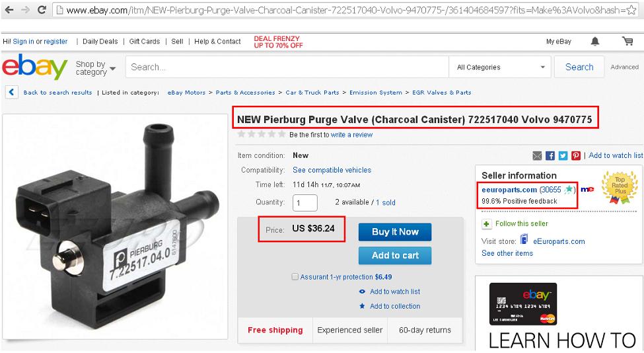
Task: Share the listing on Facebook
Action: 550,155
